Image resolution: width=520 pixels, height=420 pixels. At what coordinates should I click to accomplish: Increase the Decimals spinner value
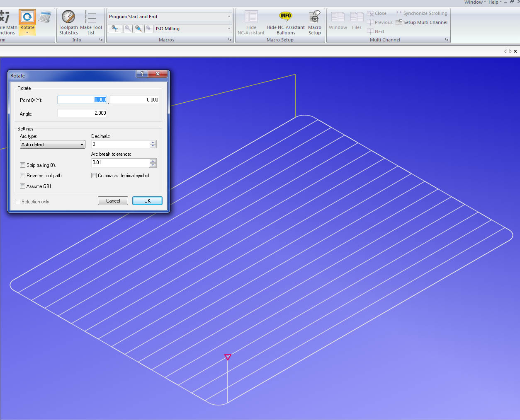pyautogui.click(x=153, y=142)
